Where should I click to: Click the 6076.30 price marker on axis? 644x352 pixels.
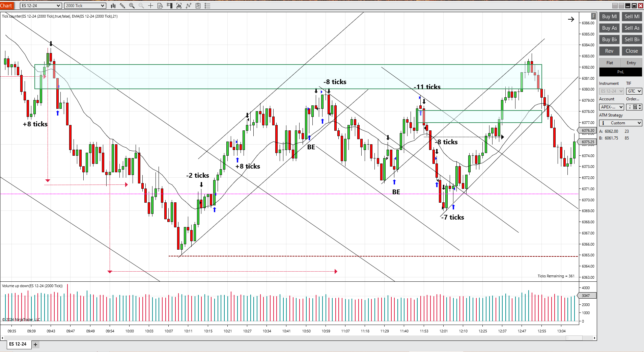pos(588,130)
